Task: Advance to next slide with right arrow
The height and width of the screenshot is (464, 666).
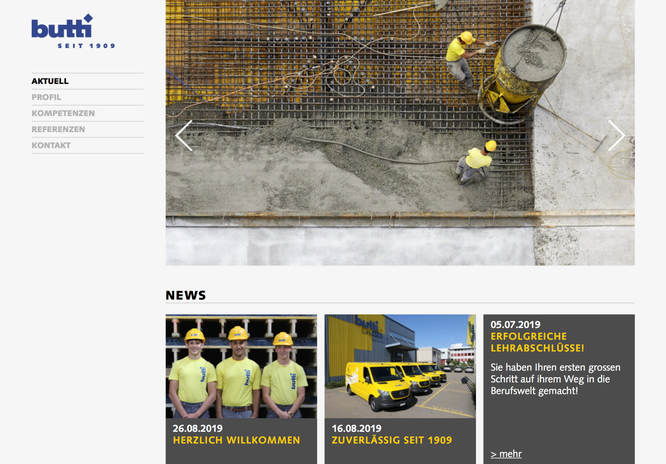Action: [616, 136]
